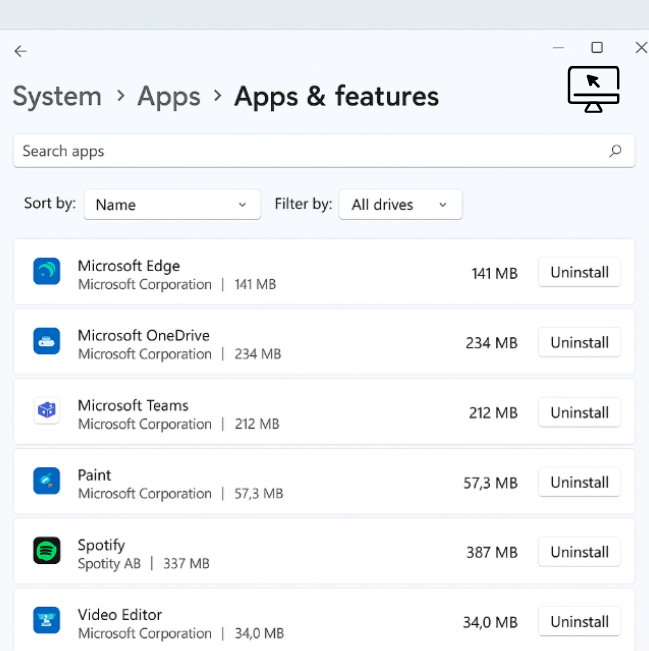
Task: Focus the Search apps field
Action: pos(324,151)
